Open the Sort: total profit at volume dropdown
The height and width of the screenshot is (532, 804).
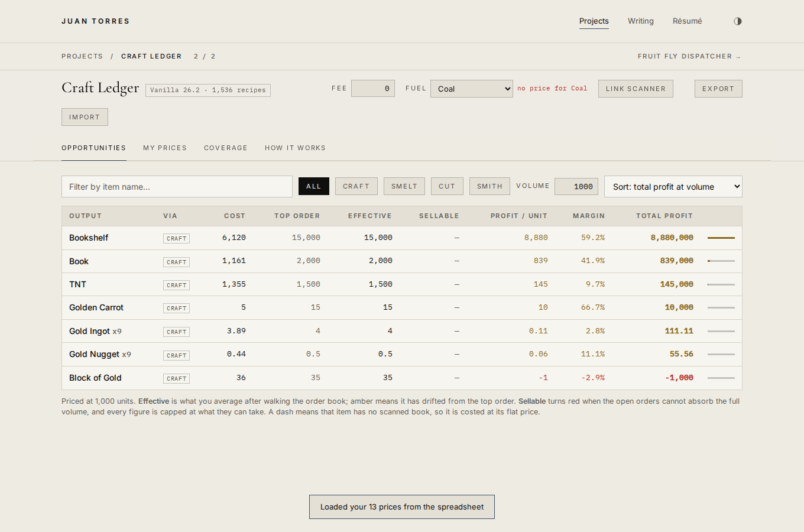click(x=673, y=187)
